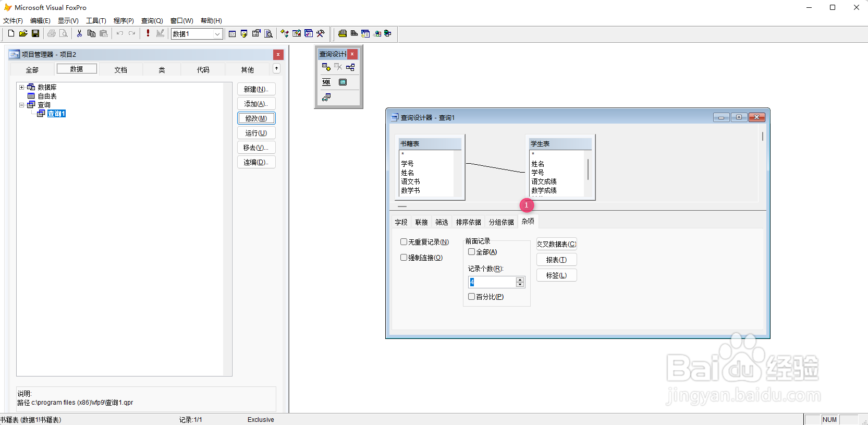Click the Paste clipboard icon

point(104,33)
